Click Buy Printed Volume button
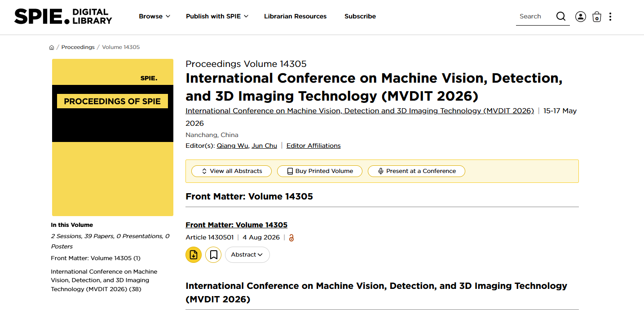Image resolution: width=644 pixels, height=310 pixels. [x=320, y=171]
